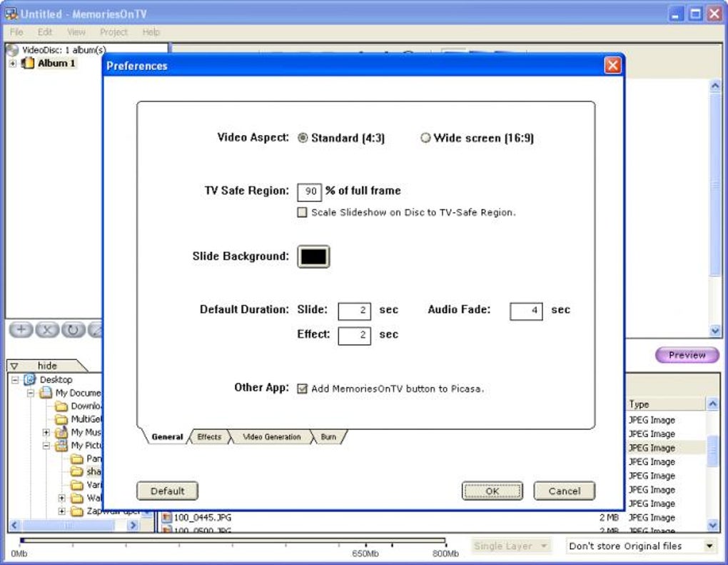The image size is (728, 565).
Task: Go to the Burn tab
Action: [x=328, y=436]
